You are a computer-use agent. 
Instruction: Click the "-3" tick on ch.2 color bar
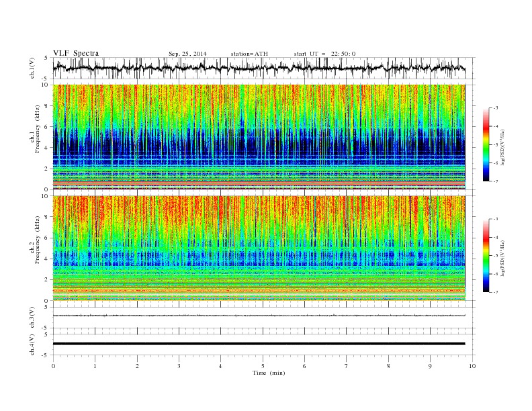[496, 219]
